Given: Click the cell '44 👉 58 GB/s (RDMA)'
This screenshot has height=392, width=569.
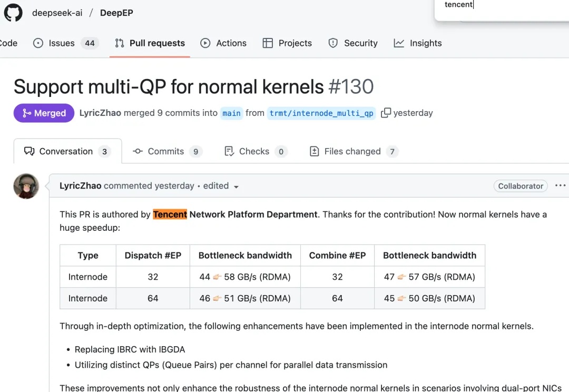Looking at the screenshot, I should coord(245,277).
